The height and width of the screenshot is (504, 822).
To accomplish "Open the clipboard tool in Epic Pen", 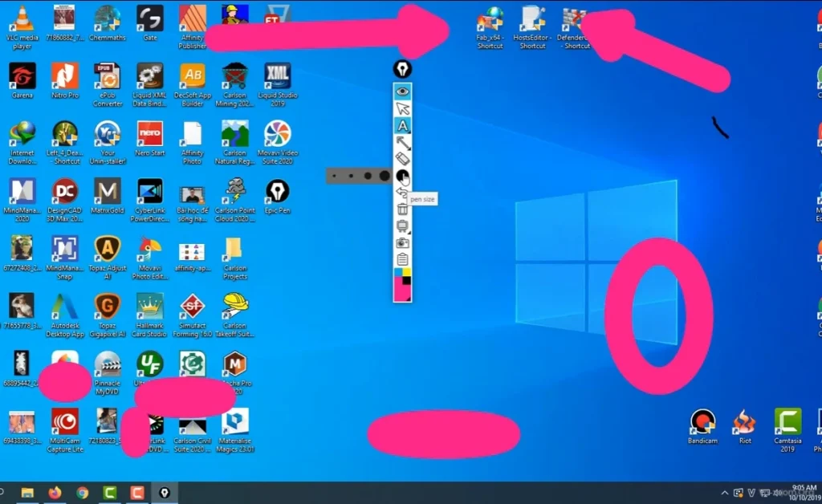I will (403, 258).
